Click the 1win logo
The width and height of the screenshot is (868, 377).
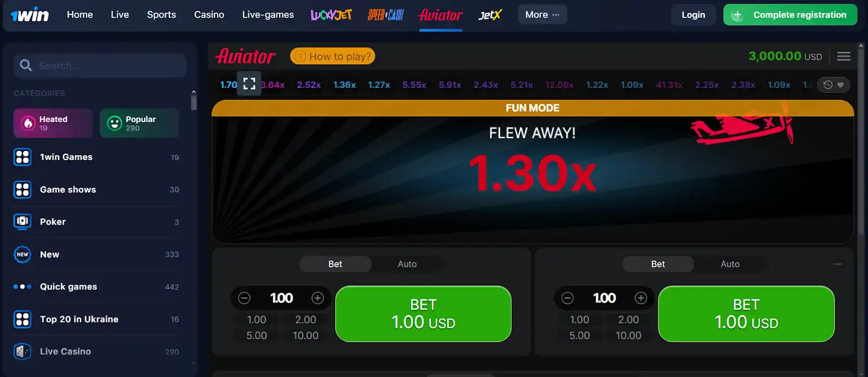click(x=30, y=15)
